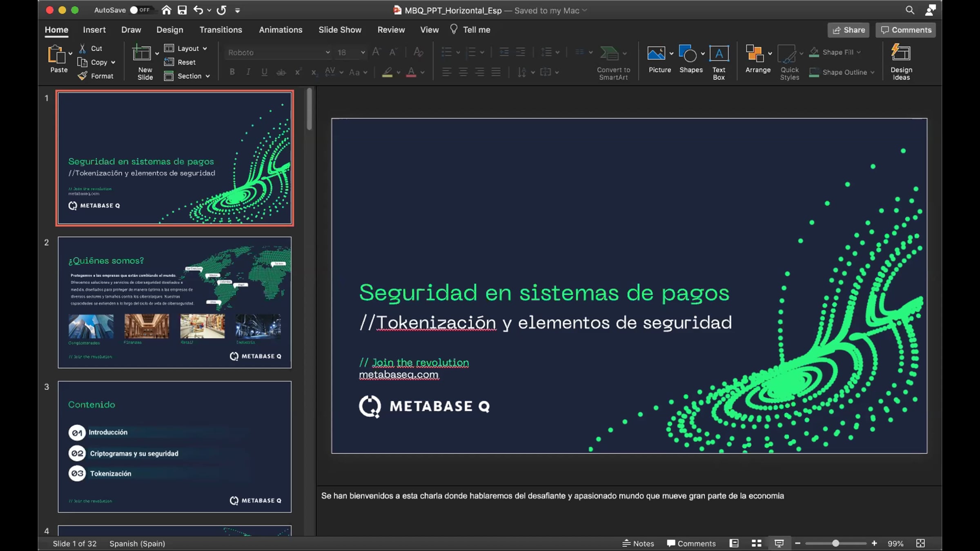980x551 pixels.
Task: Click the Home icon in title bar
Action: (166, 10)
